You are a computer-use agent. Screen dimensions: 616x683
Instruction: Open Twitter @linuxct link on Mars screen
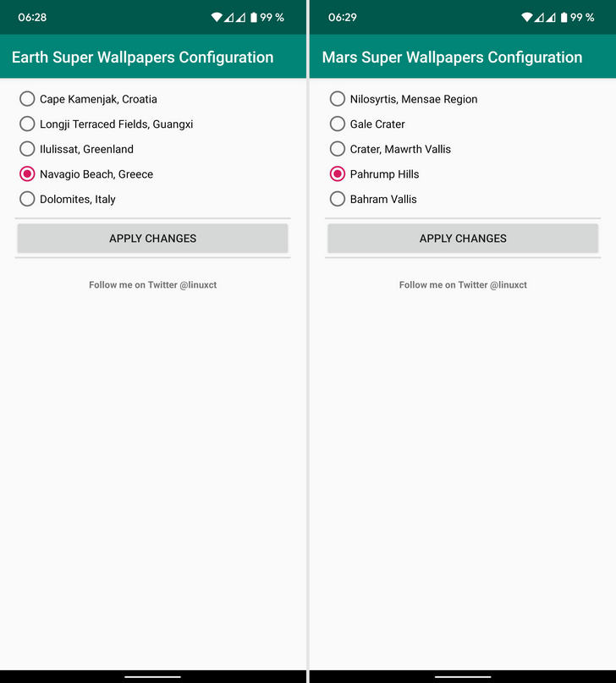463,285
